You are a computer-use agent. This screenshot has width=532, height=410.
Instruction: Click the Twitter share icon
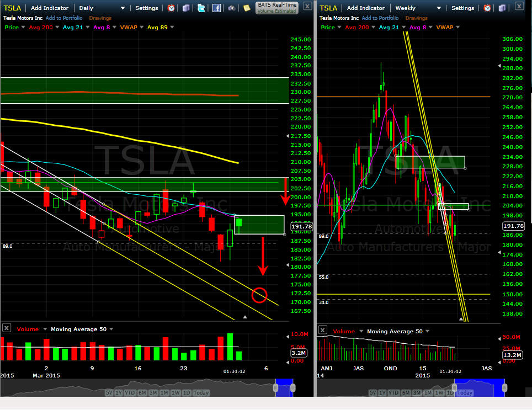point(201,8)
